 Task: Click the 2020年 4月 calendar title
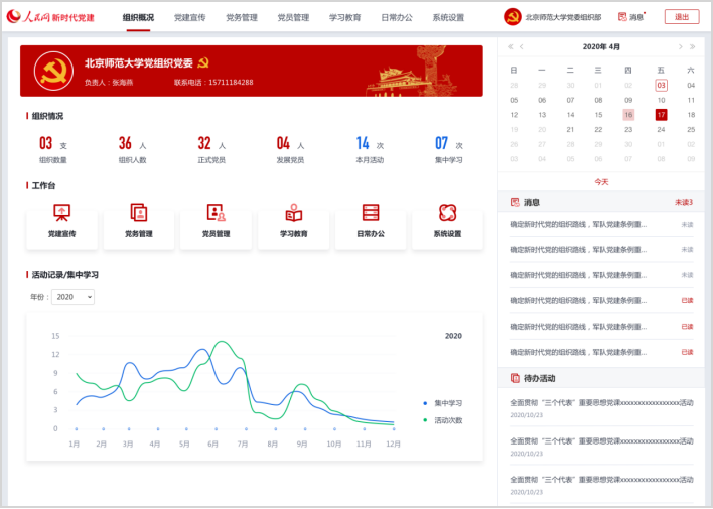[x=601, y=46]
